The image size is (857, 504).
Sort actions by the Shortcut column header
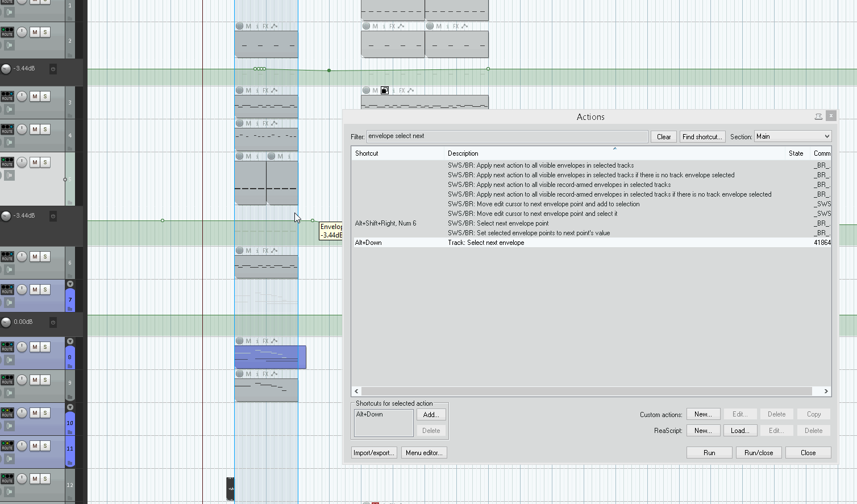(x=398, y=153)
